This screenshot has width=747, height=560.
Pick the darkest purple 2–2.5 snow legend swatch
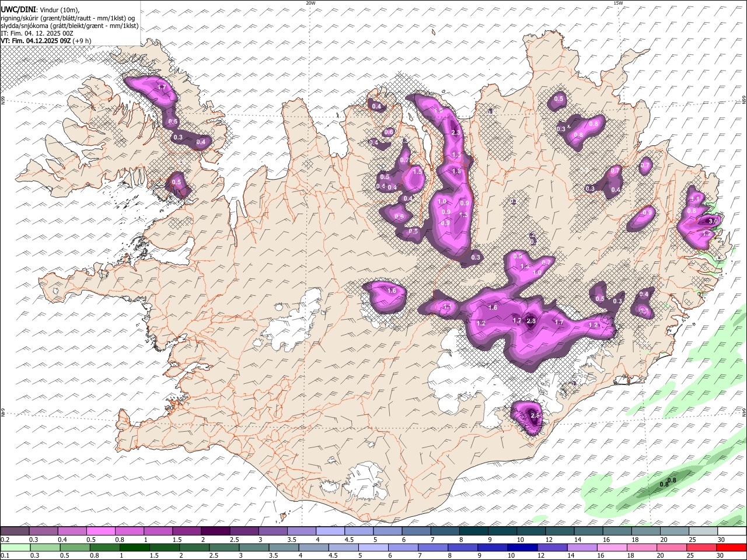coord(215,531)
